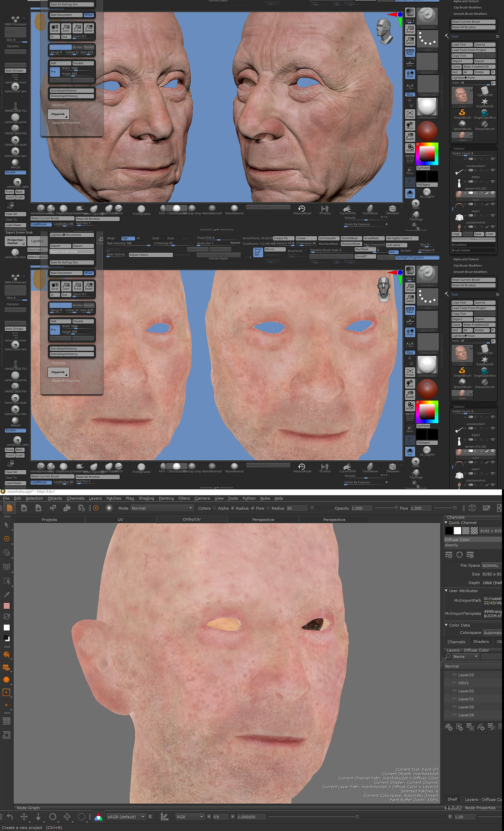504x831 pixels.
Task: Open the Patches menu in Mari
Action: [113, 498]
